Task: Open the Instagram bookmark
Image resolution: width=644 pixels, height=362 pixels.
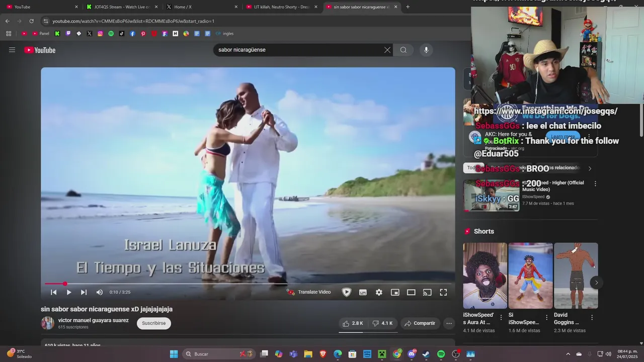Action: [100, 34]
